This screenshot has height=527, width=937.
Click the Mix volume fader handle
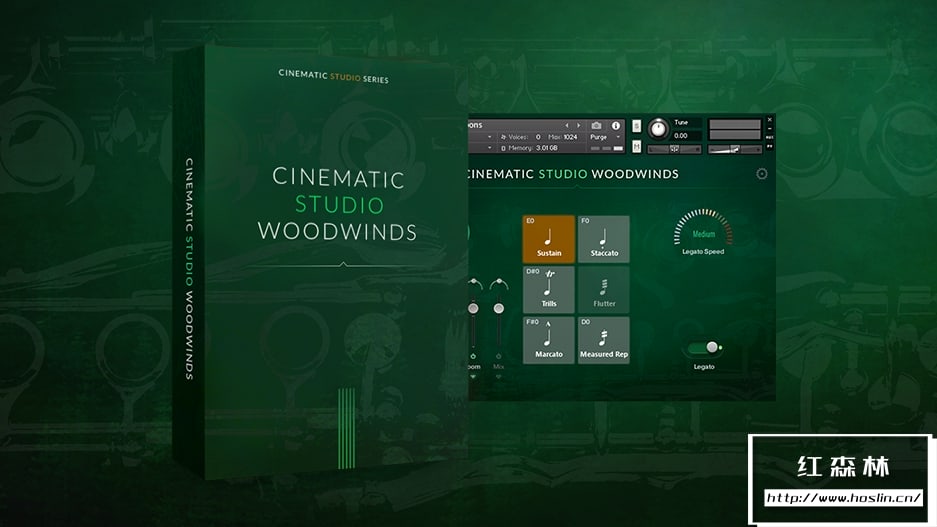pyautogui.click(x=498, y=308)
